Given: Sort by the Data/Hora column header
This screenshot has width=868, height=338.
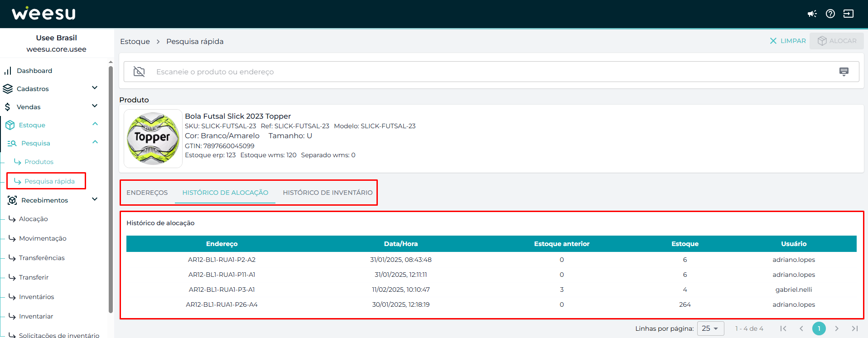Looking at the screenshot, I should click(401, 244).
